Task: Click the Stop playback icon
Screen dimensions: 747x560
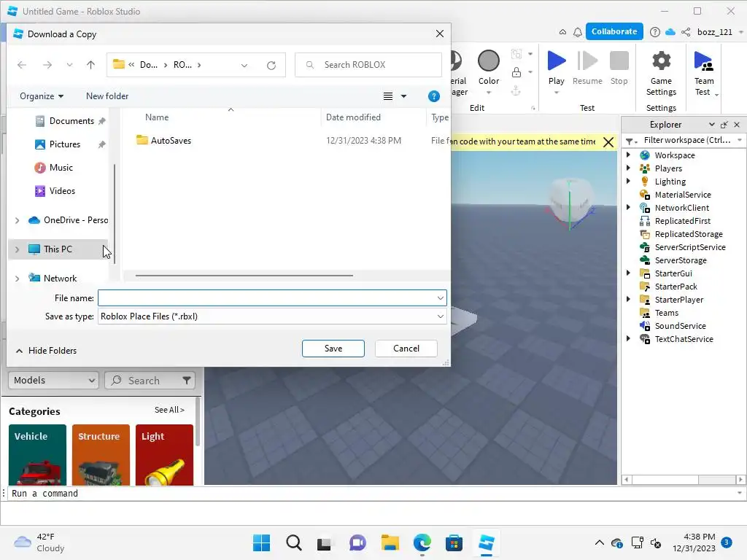Action: pyautogui.click(x=619, y=61)
